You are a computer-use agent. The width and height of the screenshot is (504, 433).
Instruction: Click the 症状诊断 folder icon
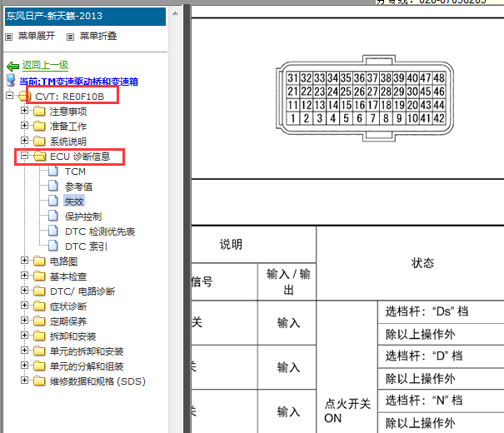[39, 306]
